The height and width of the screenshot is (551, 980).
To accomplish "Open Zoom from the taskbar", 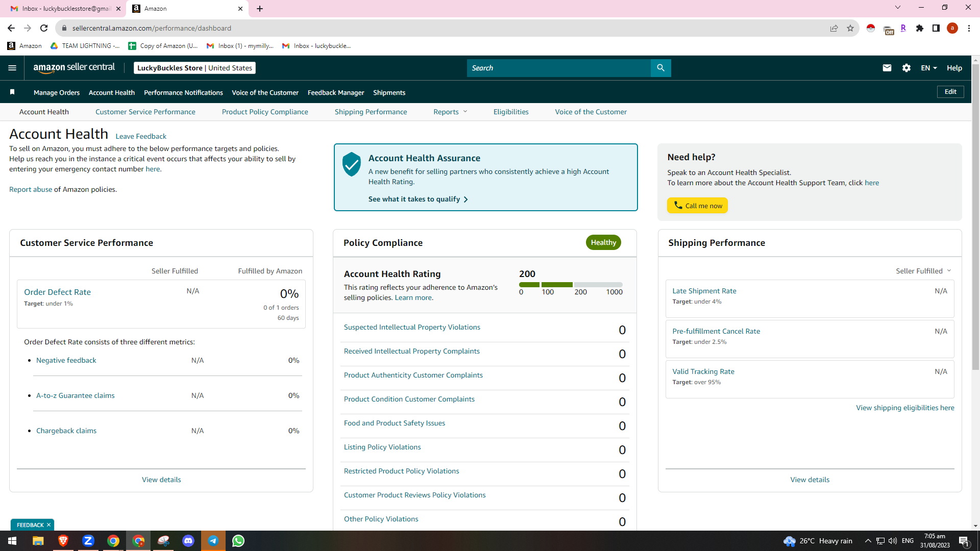I will [x=88, y=541].
